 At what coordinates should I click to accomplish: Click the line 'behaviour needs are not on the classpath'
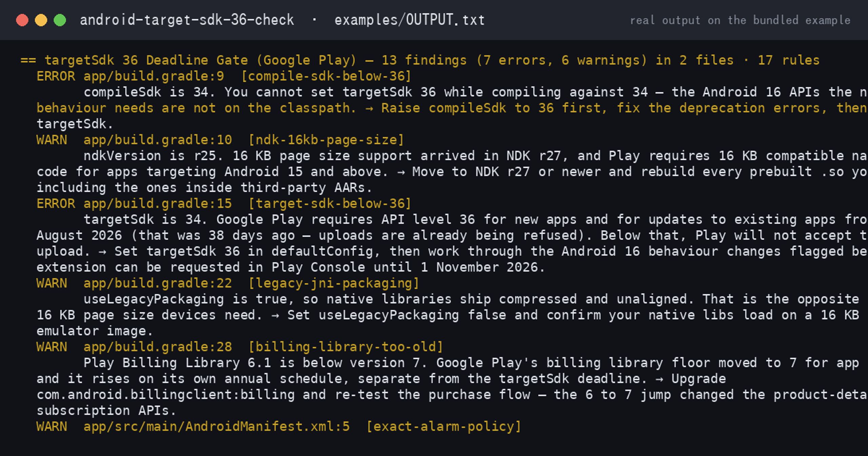[452, 108]
